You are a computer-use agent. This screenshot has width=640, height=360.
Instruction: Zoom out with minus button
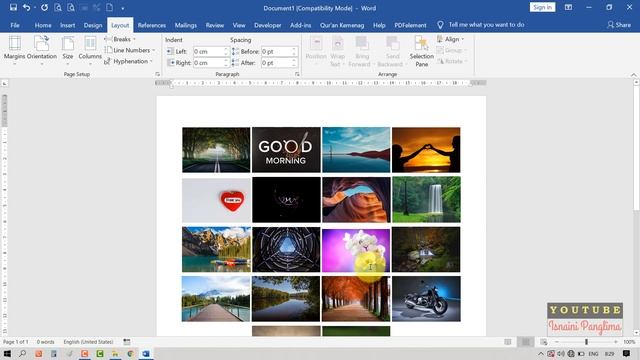pyautogui.click(x=557, y=342)
